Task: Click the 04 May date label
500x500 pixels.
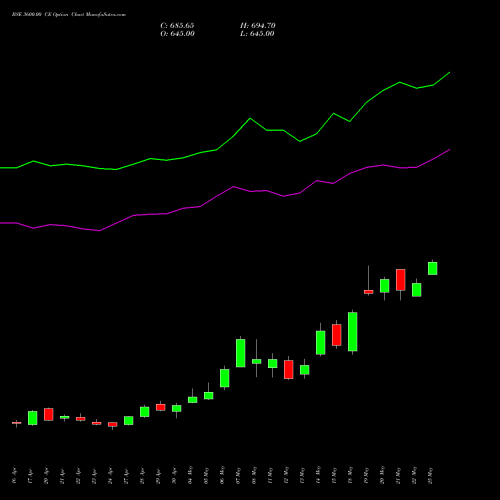Action: pos(190,475)
